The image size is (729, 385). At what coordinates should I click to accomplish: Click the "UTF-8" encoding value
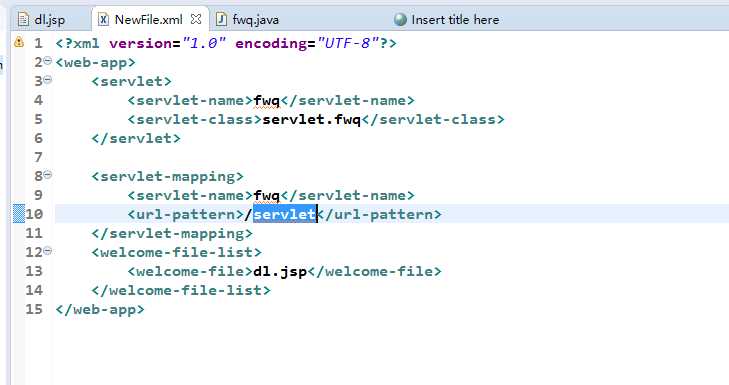click(348, 43)
